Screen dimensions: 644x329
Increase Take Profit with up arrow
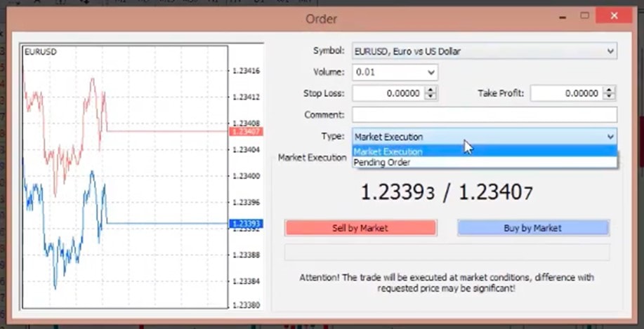coord(609,90)
